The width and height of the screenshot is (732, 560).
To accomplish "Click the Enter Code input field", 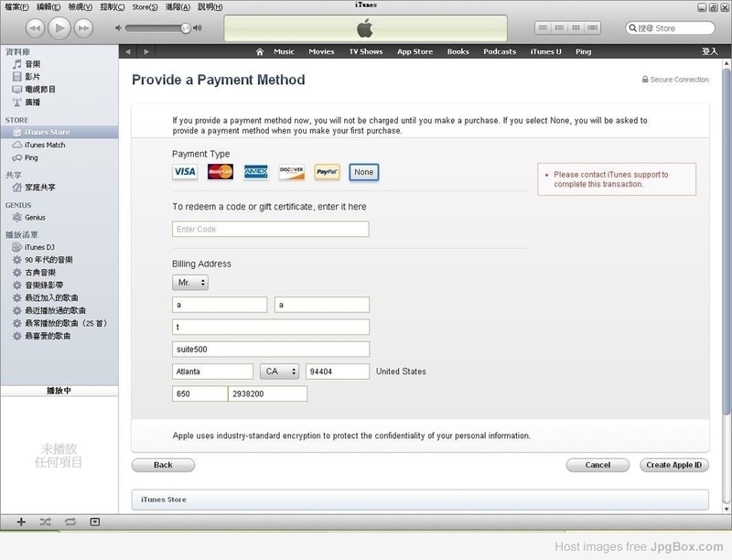I will [x=270, y=229].
